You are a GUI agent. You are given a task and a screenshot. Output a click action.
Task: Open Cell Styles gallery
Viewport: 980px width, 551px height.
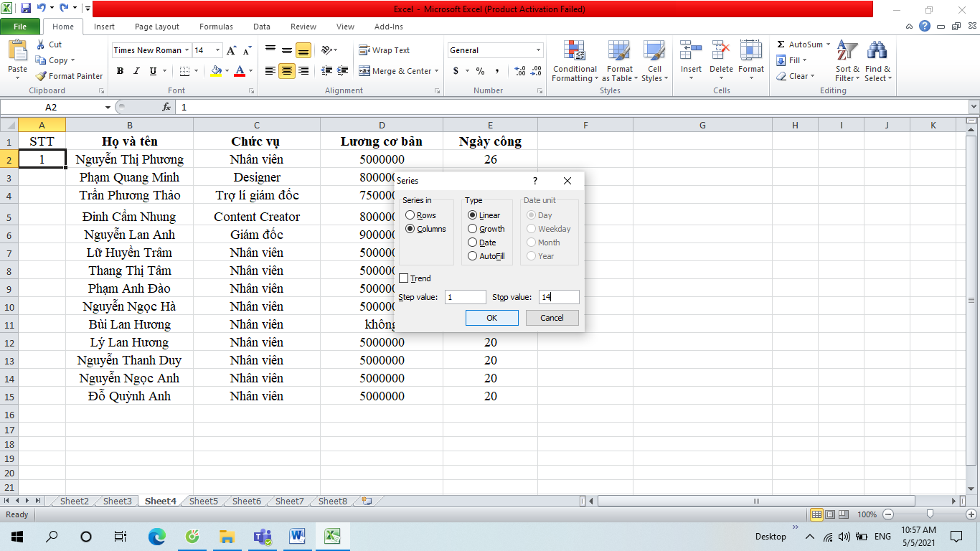(654, 61)
